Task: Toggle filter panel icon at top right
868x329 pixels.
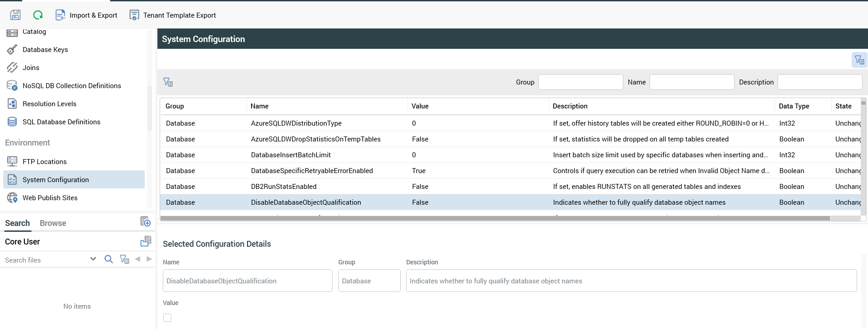Action: pyautogui.click(x=859, y=60)
